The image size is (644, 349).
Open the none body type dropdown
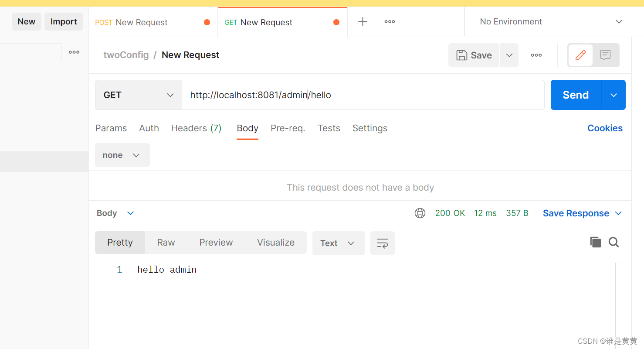click(x=122, y=155)
